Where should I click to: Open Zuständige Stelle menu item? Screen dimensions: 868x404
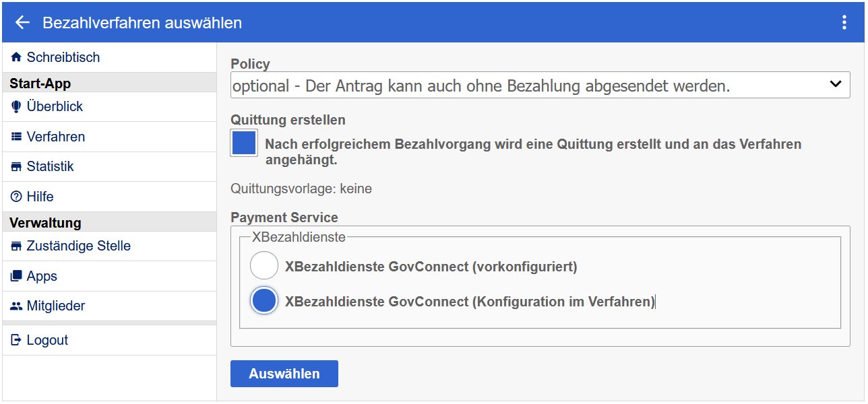tap(78, 246)
